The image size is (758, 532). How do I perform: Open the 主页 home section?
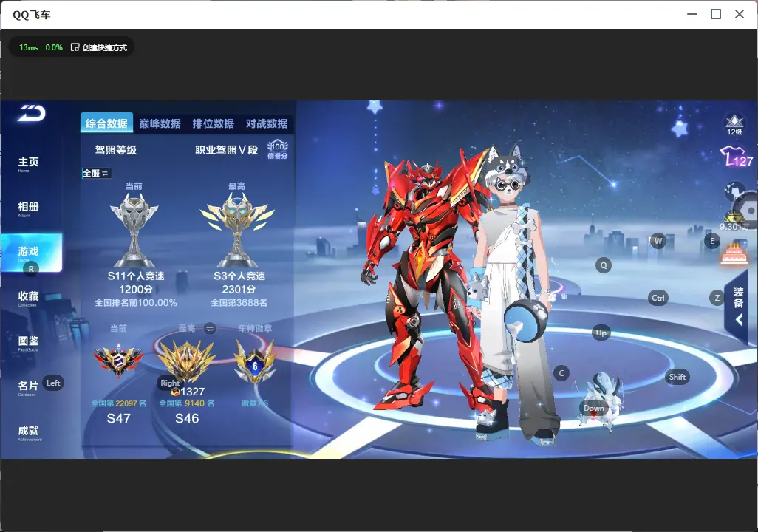click(x=28, y=164)
